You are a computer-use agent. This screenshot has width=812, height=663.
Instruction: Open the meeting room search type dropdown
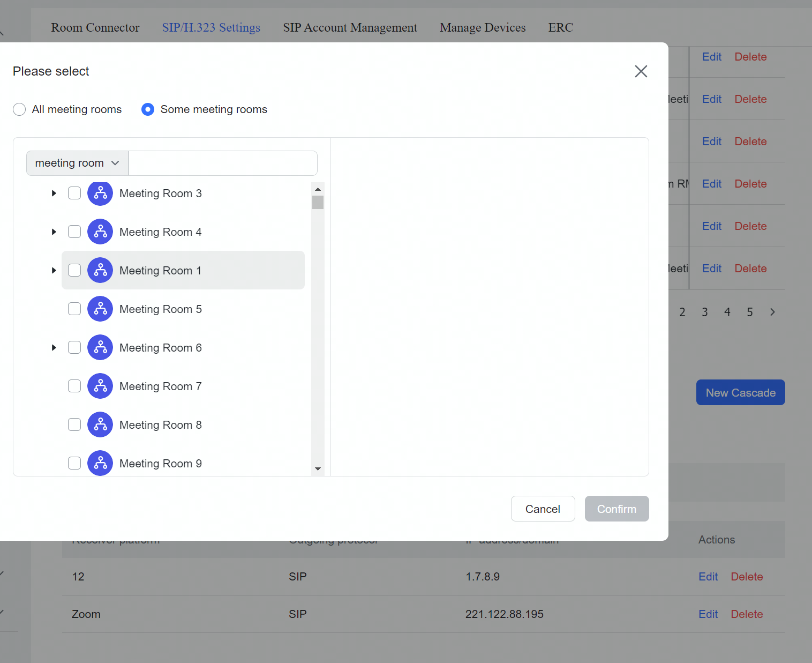tap(77, 163)
